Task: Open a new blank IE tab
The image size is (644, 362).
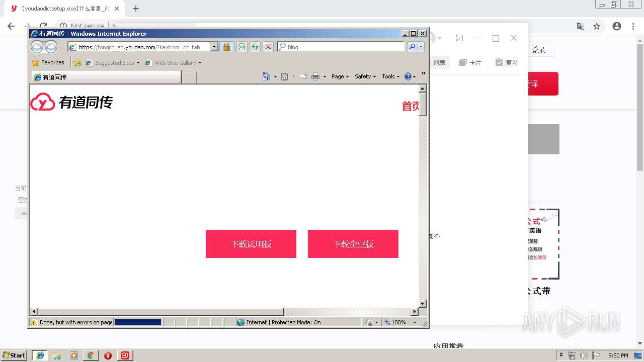Action: (x=189, y=77)
